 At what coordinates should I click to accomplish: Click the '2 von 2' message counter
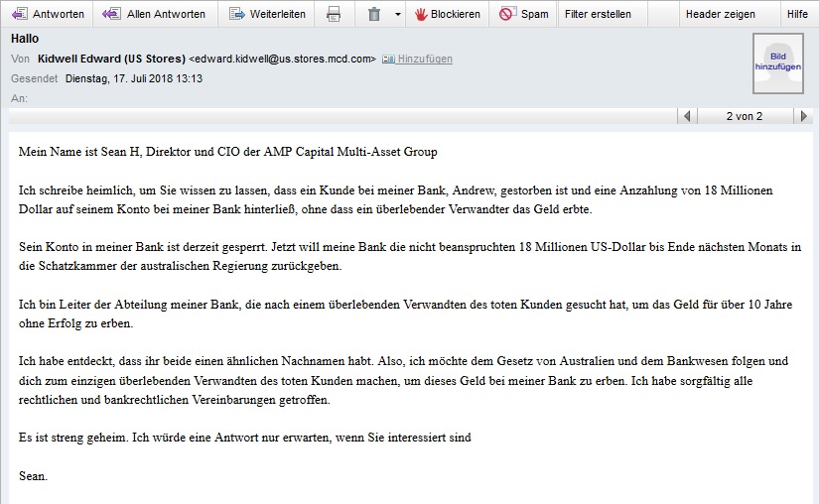click(745, 116)
